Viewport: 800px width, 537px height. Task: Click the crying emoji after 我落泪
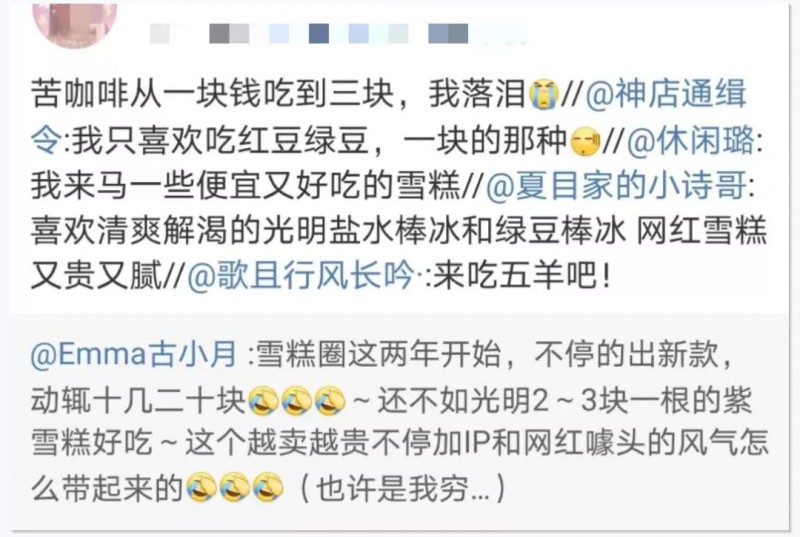point(544,95)
